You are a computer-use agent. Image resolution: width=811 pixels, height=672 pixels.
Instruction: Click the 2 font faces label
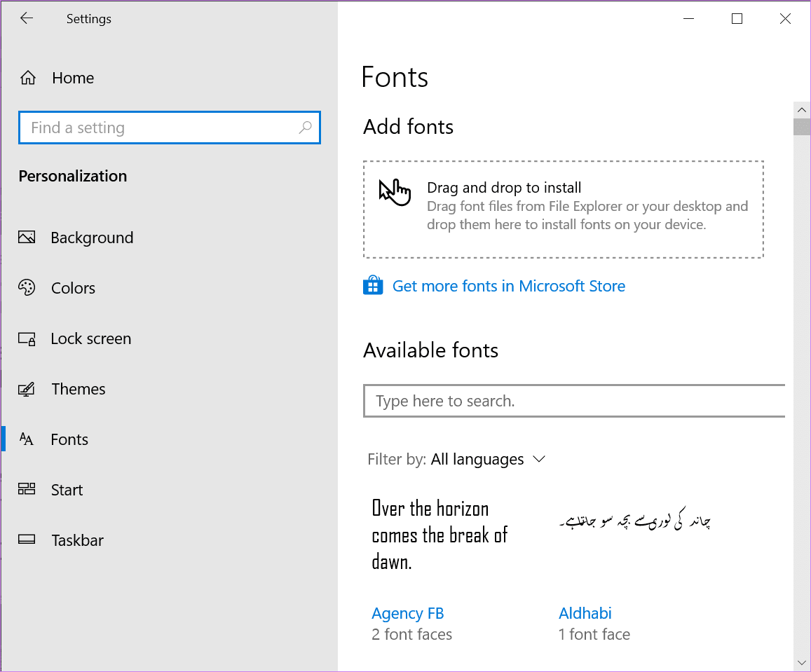click(x=411, y=634)
